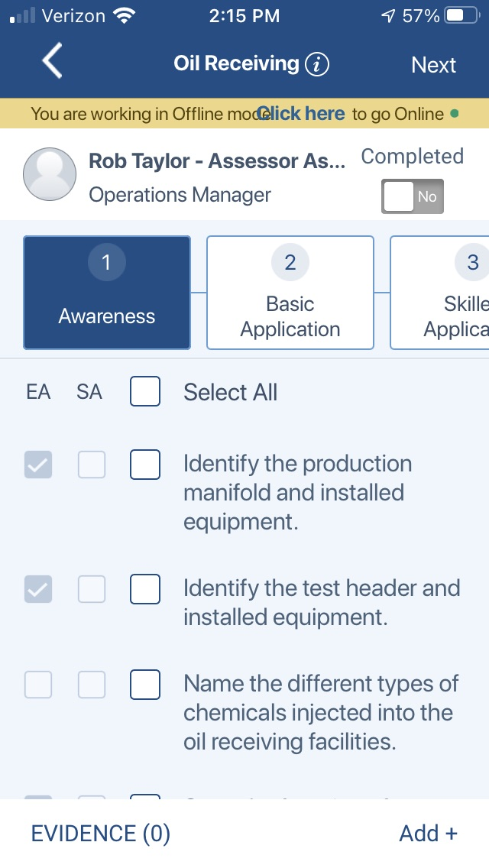Tap the Oil Receiving title

click(236, 63)
